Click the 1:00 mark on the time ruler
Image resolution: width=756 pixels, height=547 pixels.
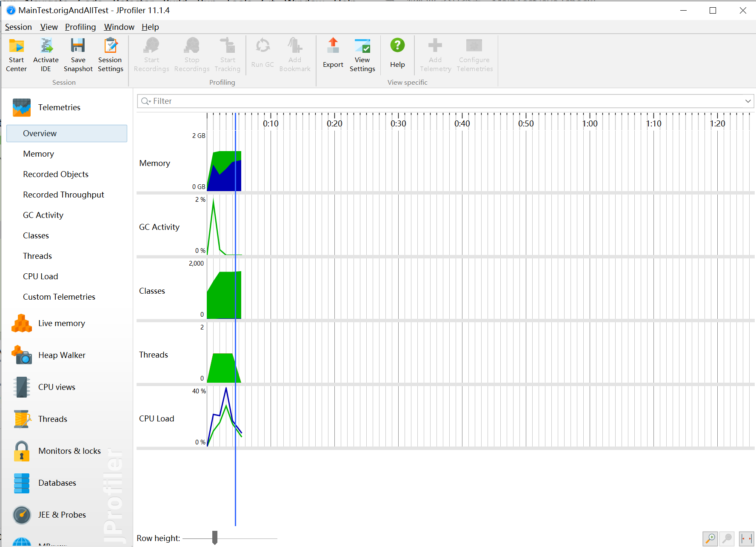click(590, 123)
